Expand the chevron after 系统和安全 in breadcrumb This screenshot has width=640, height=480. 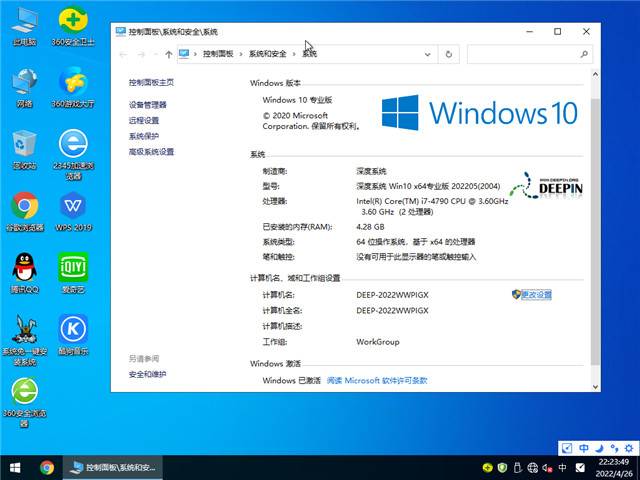(295, 54)
